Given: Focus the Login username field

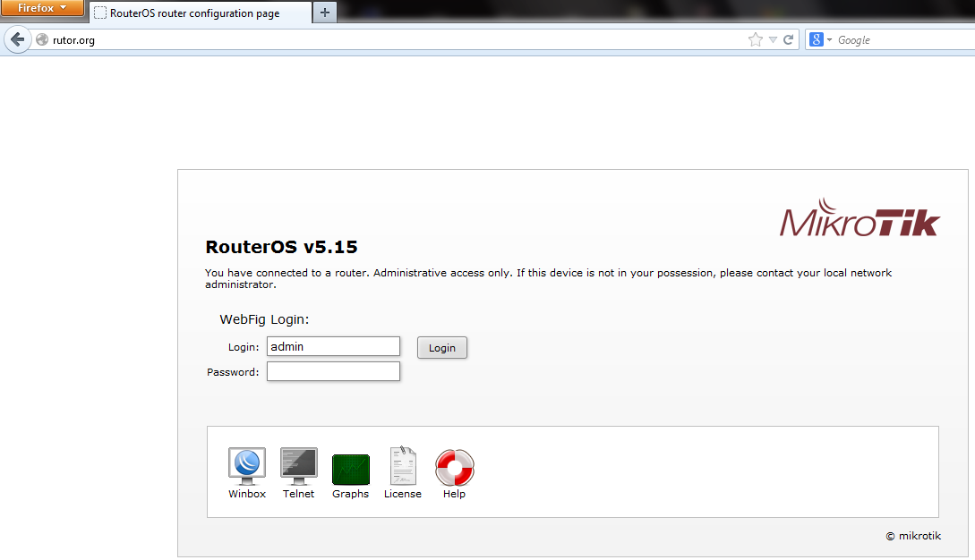Looking at the screenshot, I should point(333,346).
